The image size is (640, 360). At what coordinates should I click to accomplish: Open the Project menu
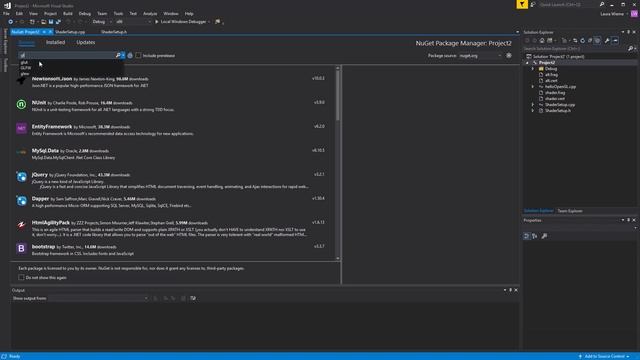point(51,13)
